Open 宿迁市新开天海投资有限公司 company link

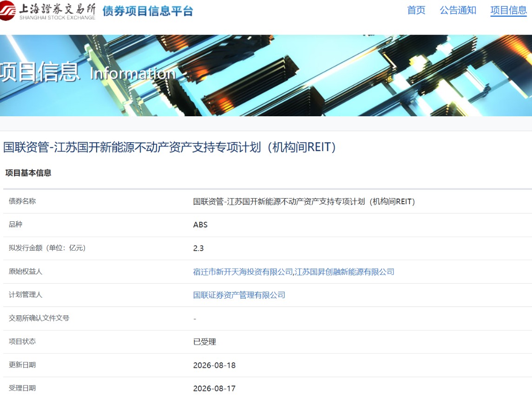click(x=243, y=272)
